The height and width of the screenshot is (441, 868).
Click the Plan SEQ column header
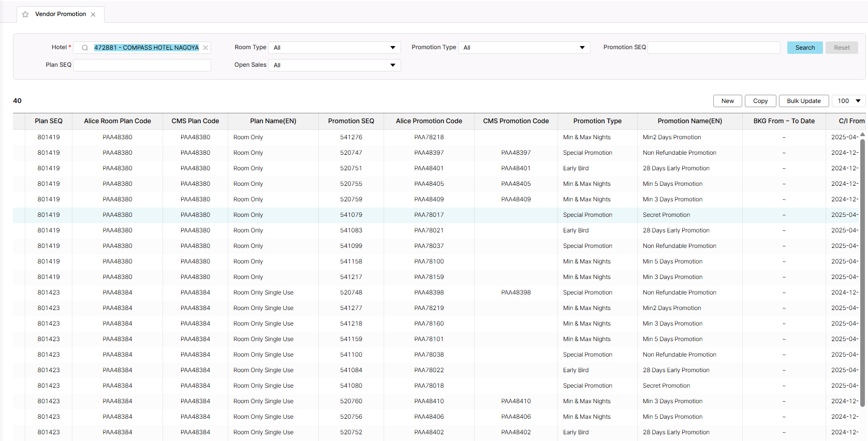pyautogui.click(x=49, y=121)
